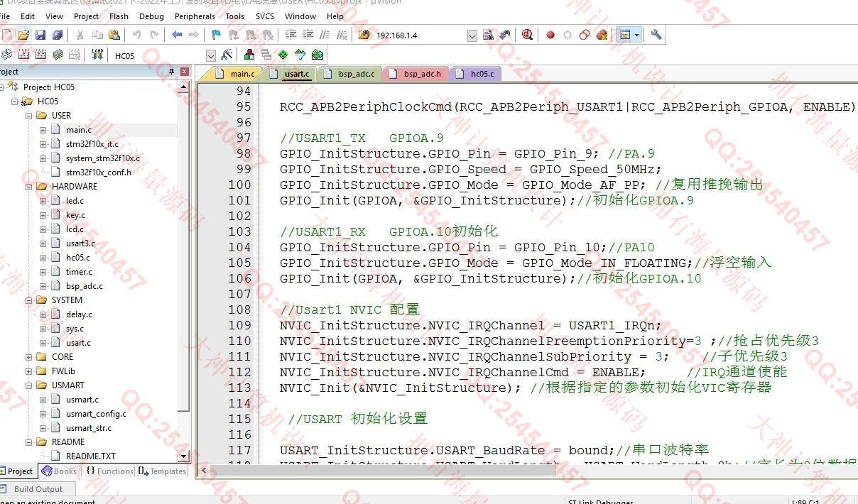Undo the last edit
The width and height of the screenshot is (858, 504).
pos(136,35)
